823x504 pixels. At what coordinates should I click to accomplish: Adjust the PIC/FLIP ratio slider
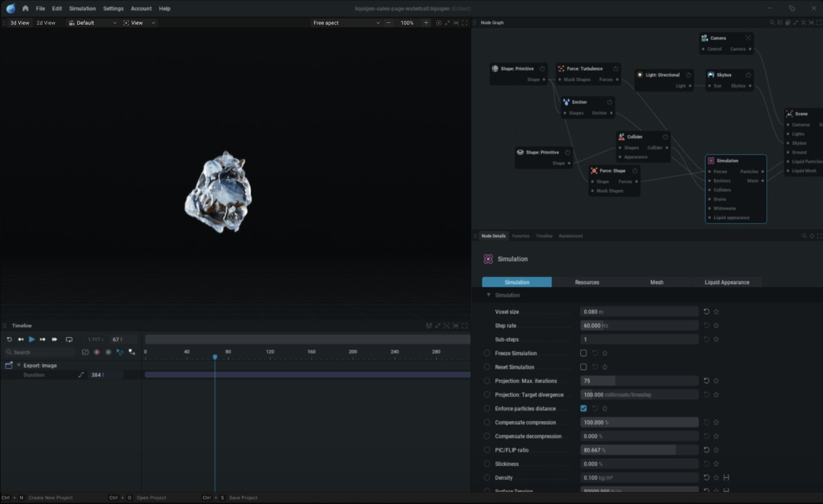[x=639, y=450]
